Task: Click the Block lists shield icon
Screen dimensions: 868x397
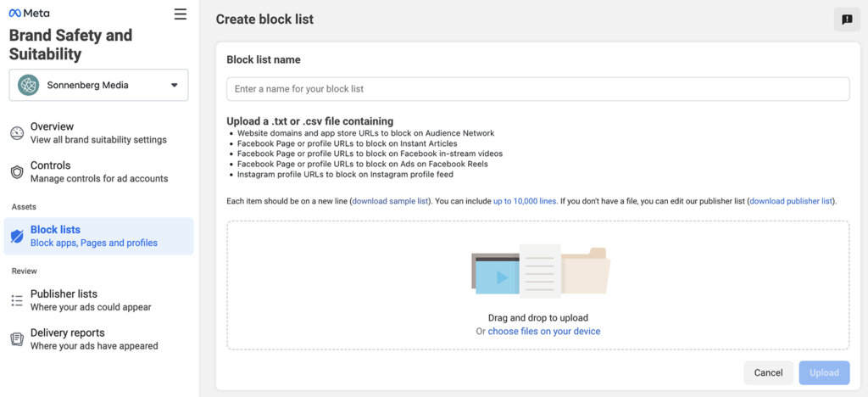Action: [x=17, y=237]
